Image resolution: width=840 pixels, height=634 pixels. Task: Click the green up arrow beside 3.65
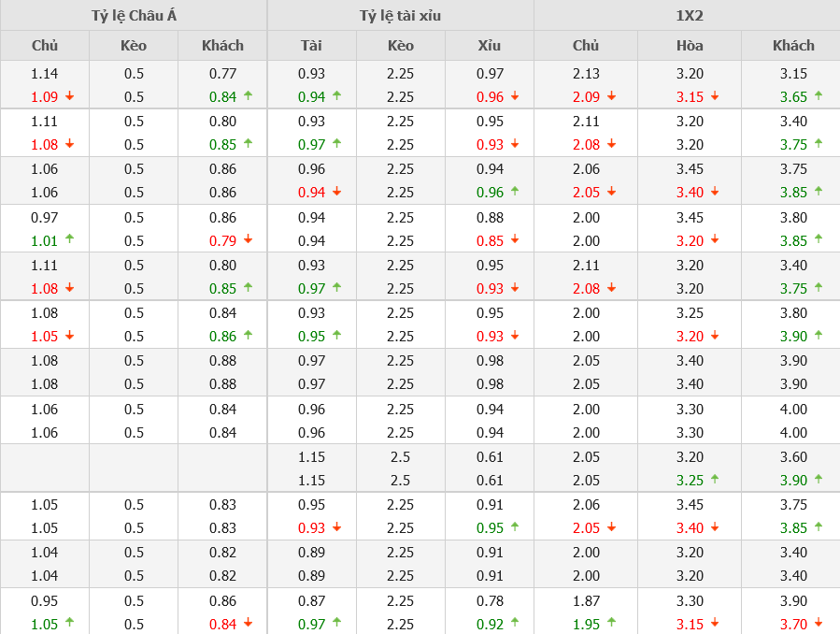point(819,95)
